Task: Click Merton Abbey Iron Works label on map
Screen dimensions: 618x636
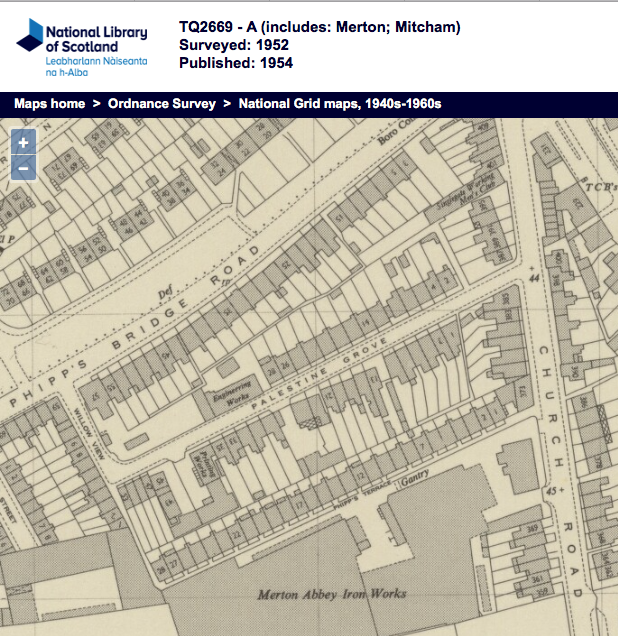Action: point(332,594)
